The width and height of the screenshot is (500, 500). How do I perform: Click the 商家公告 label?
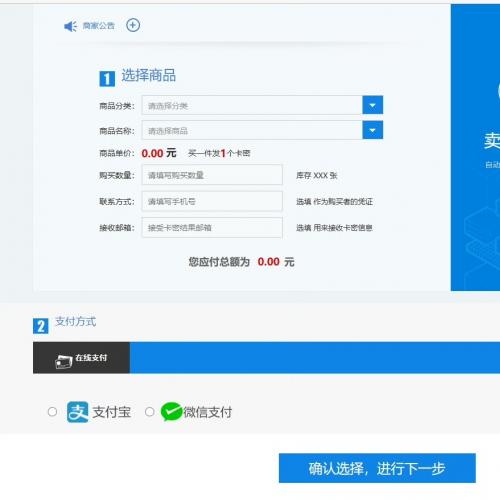click(99, 26)
